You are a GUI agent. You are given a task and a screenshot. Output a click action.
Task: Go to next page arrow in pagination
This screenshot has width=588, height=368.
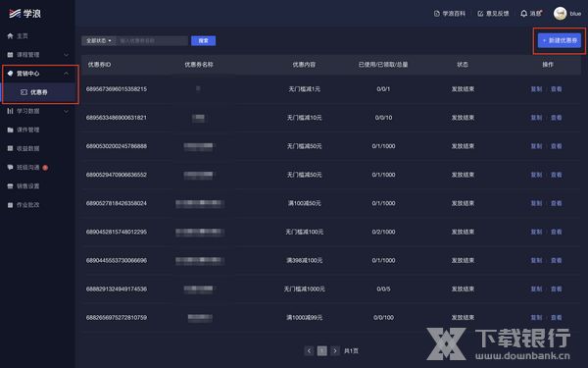[x=335, y=350]
